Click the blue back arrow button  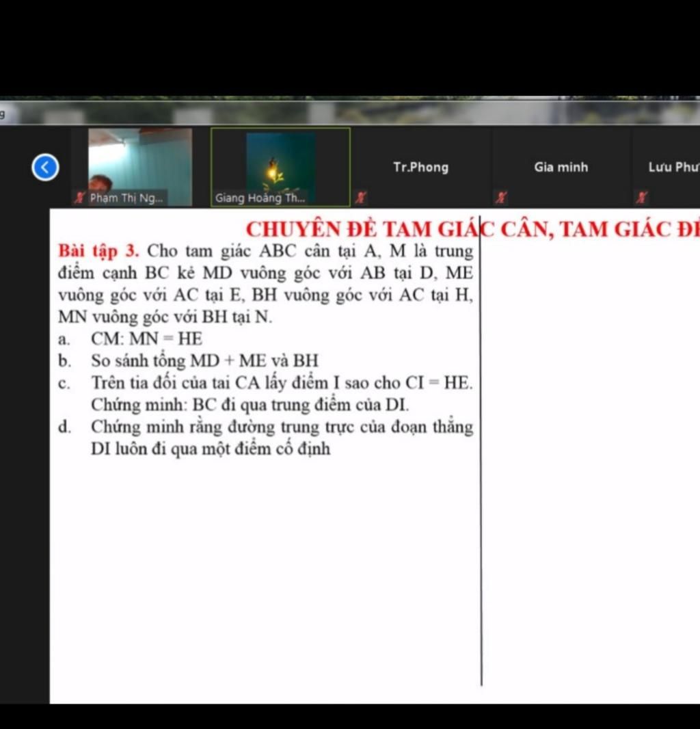click(45, 167)
